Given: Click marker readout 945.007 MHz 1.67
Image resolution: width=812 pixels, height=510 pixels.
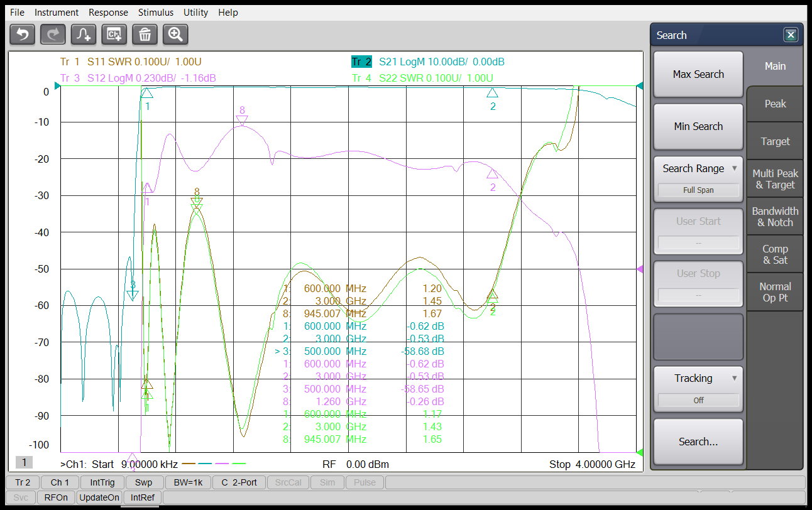Looking at the screenshot, I should [363, 313].
